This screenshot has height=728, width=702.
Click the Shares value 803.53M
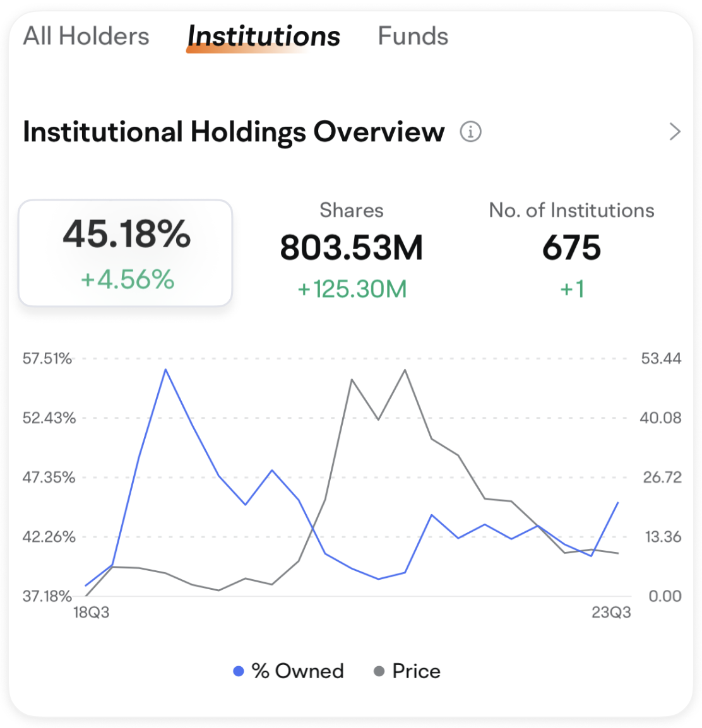click(352, 249)
